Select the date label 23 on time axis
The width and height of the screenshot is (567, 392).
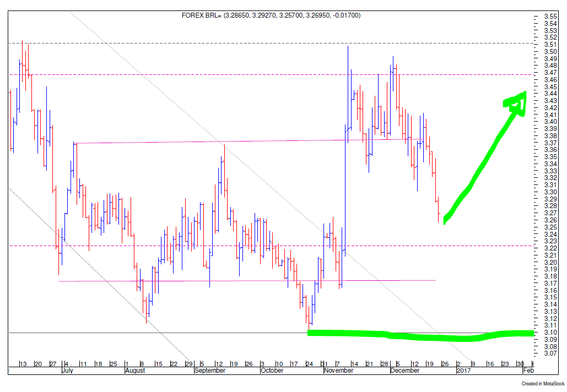[x=505, y=364]
